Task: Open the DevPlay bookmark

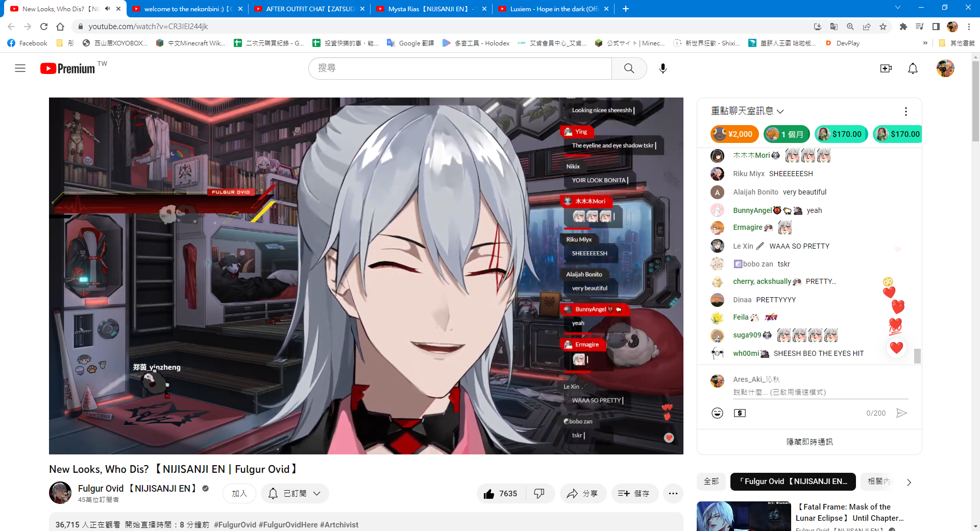Action: [842, 43]
